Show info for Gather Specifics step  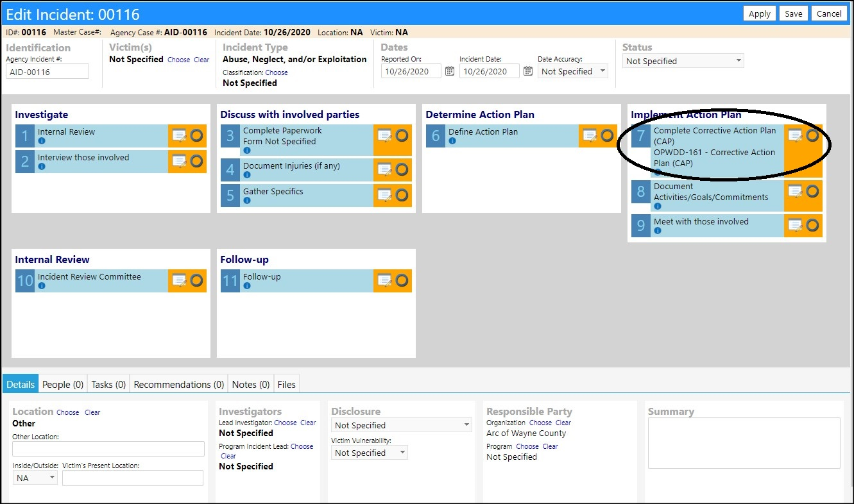coord(247,201)
